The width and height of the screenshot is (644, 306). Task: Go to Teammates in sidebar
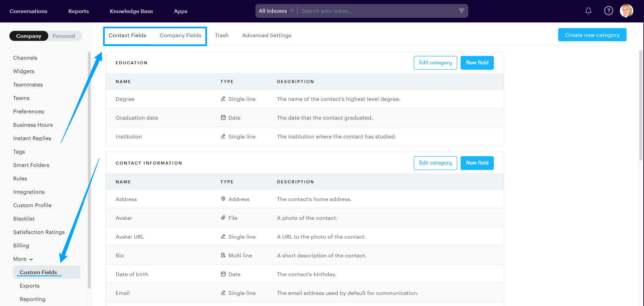(x=28, y=84)
